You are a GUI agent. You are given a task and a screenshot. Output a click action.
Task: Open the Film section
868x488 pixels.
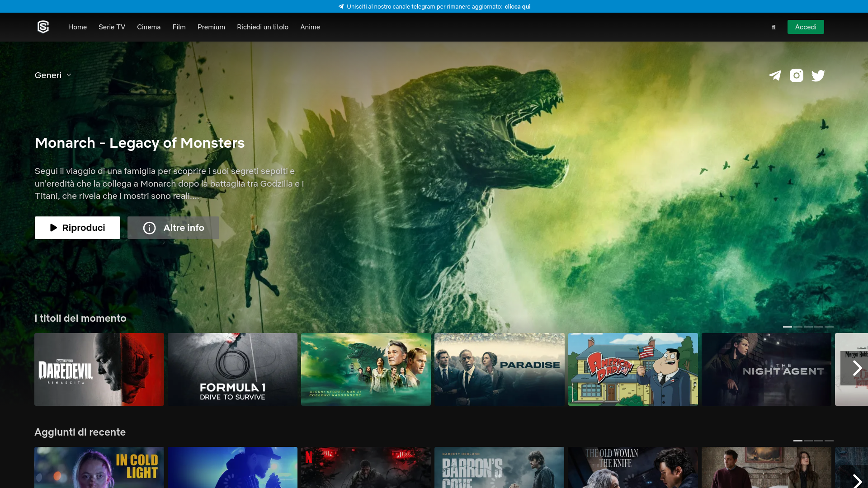pyautogui.click(x=179, y=27)
